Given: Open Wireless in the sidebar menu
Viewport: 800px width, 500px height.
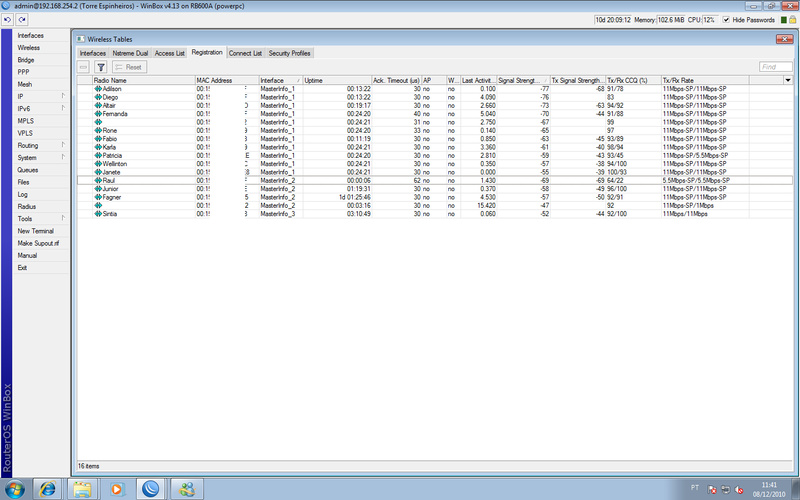Looking at the screenshot, I should [x=29, y=47].
